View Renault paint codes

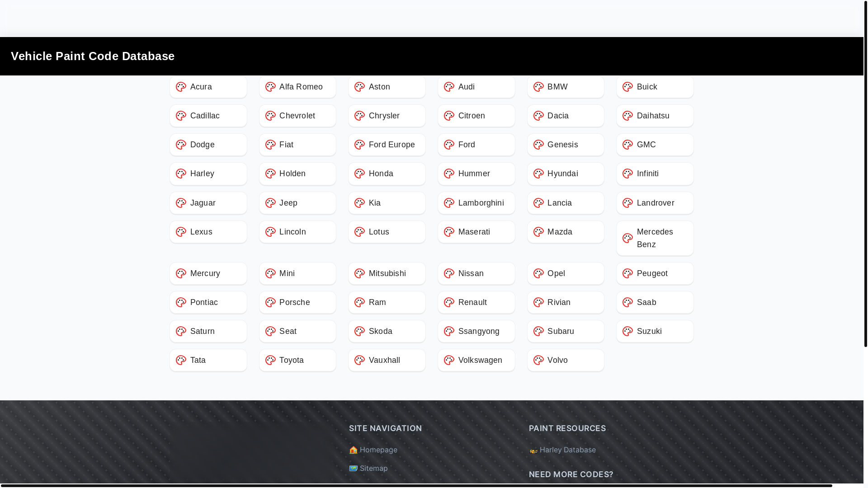tap(476, 302)
